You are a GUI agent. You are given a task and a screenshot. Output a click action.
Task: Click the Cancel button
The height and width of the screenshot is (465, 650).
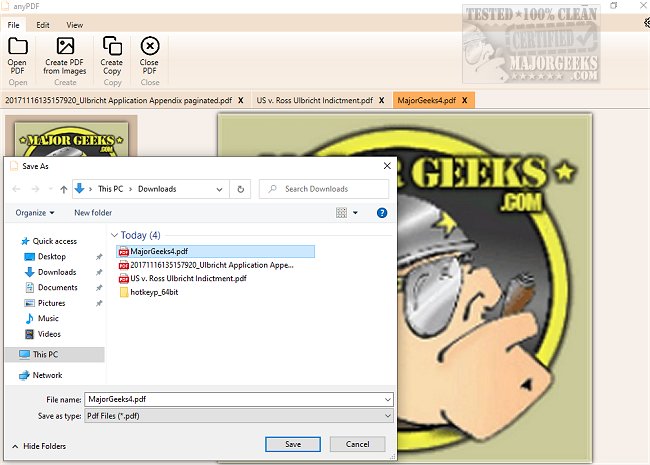click(357, 444)
